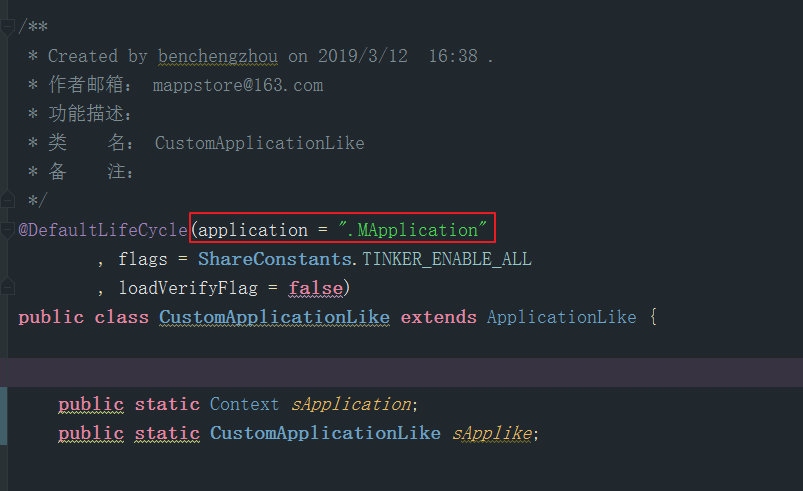Click the Context type in sApplication declaration

click(x=244, y=404)
